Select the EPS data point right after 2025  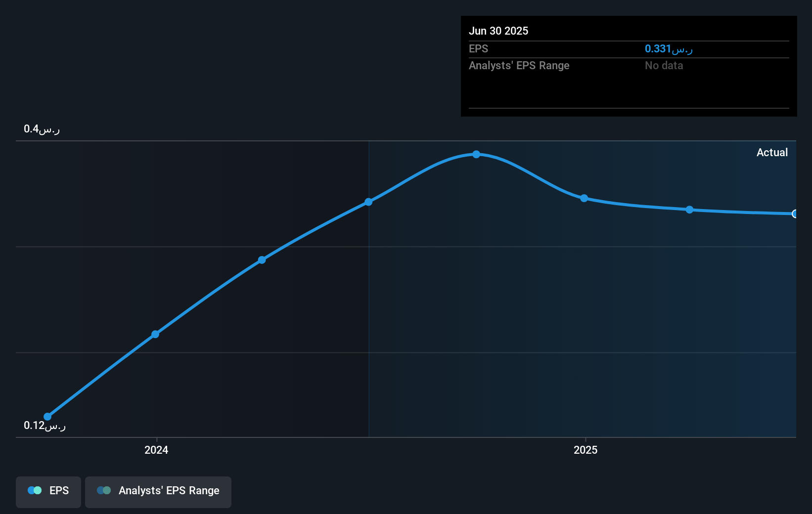pyautogui.click(x=689, y=210)
